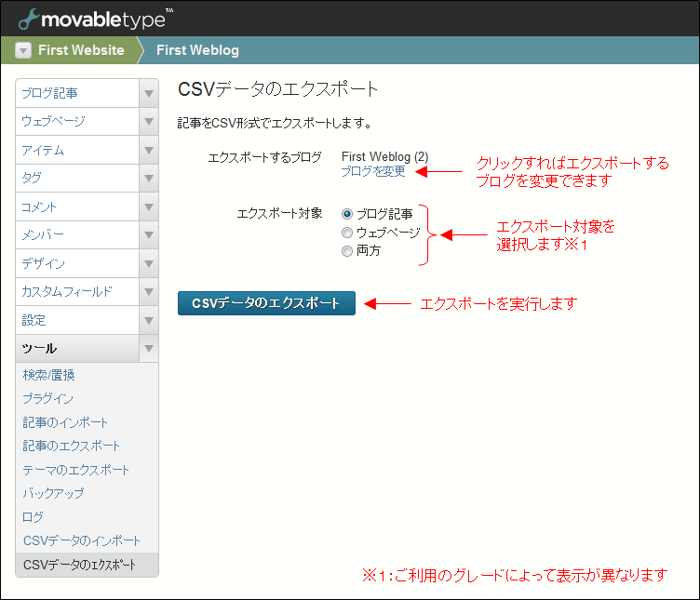Click the First Weblog (2) blog name

384,156
